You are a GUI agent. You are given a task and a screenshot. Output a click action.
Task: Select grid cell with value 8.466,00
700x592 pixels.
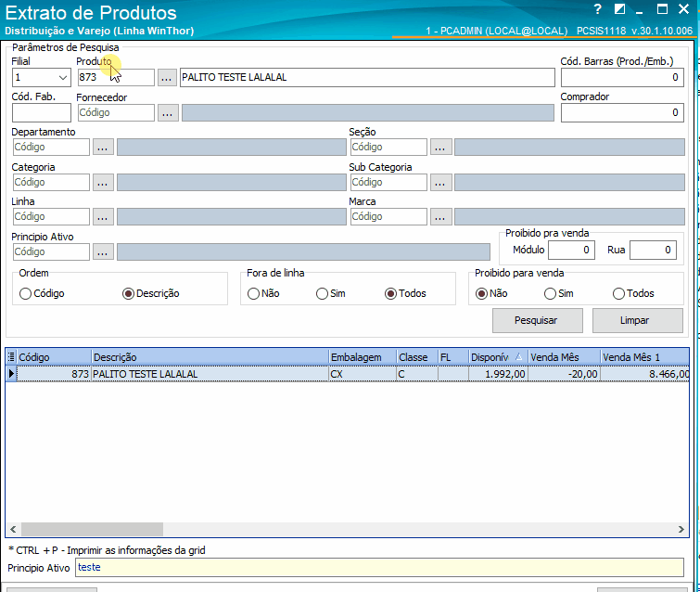pyautogui.click(x=644, y=374)
